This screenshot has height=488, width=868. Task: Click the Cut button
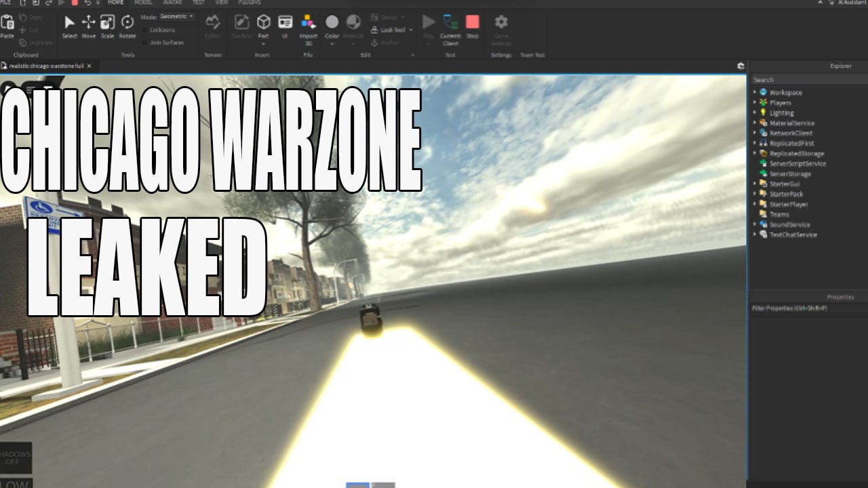pos(29,30)
